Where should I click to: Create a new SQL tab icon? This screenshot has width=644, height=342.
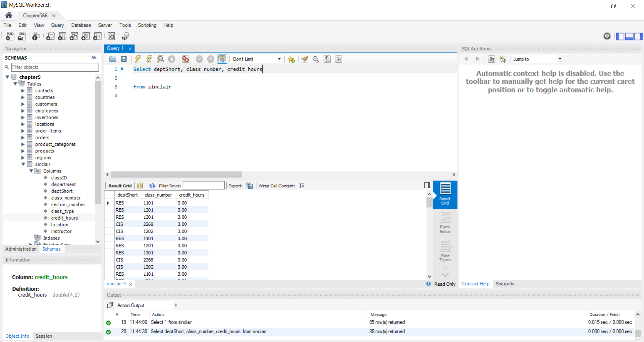(10, 36)
